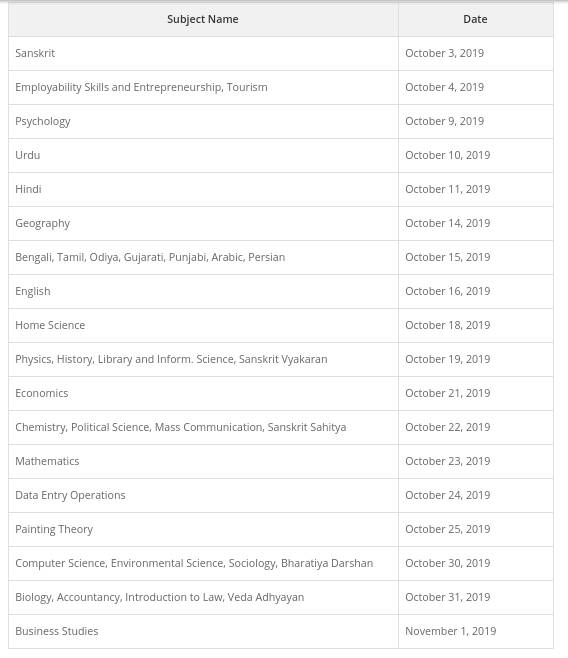568x658 pixels.
Task: Select the October 19, 2019 date cell
Action: pos(475,359)
